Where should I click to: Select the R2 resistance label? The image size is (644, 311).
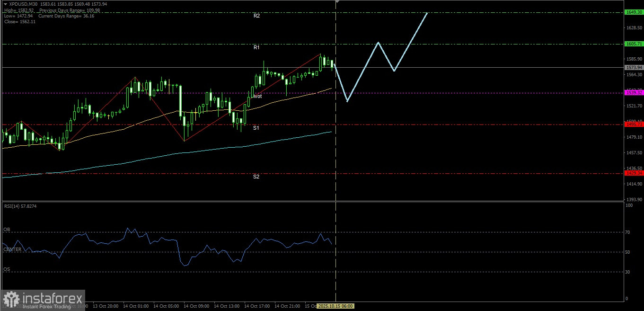pyautogui.click(x=256, y=16)
